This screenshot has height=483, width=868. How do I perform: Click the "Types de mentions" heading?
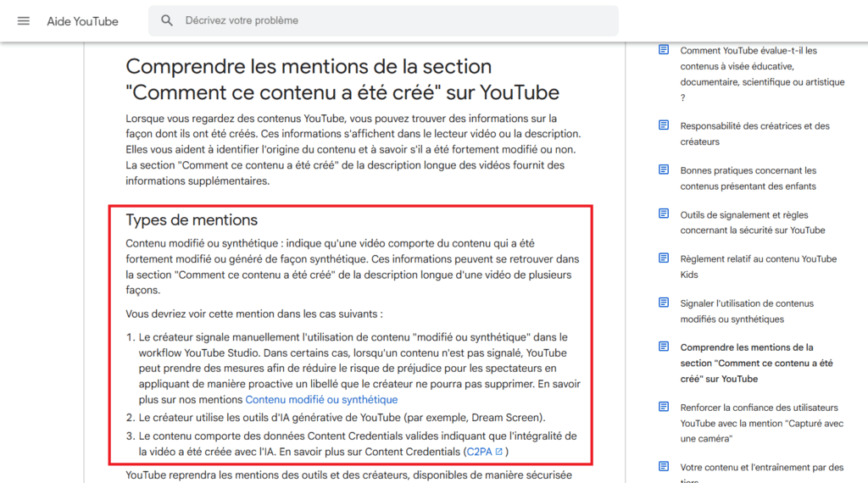tap(192, 219)
